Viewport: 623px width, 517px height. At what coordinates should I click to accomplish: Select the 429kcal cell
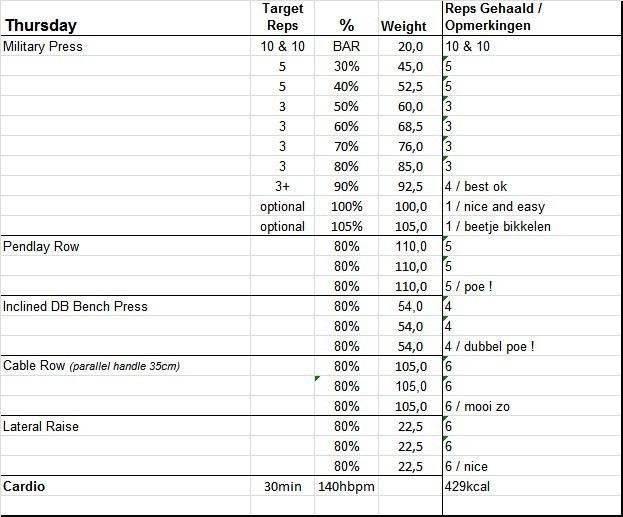pos(469,487)
